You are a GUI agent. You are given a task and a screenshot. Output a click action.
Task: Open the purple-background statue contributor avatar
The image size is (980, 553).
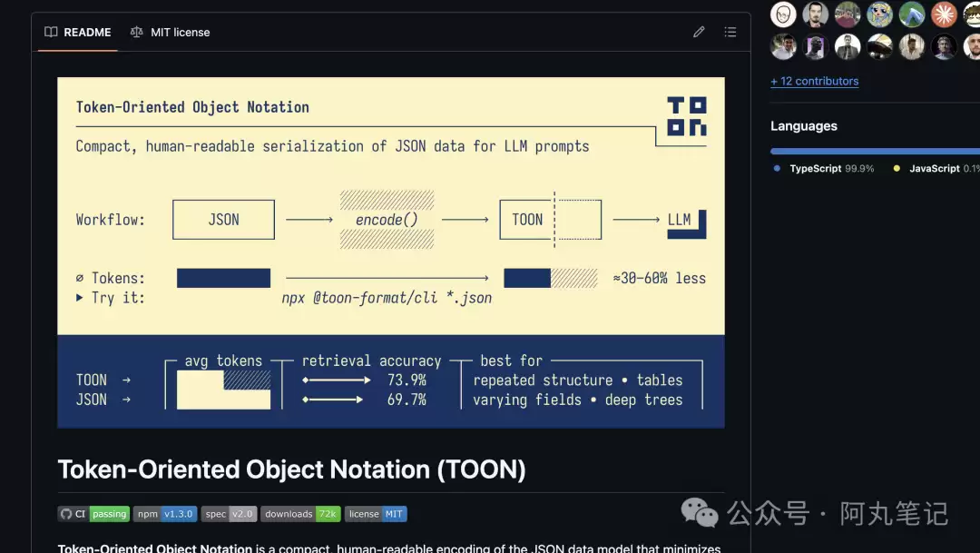(x=816, y=46)
